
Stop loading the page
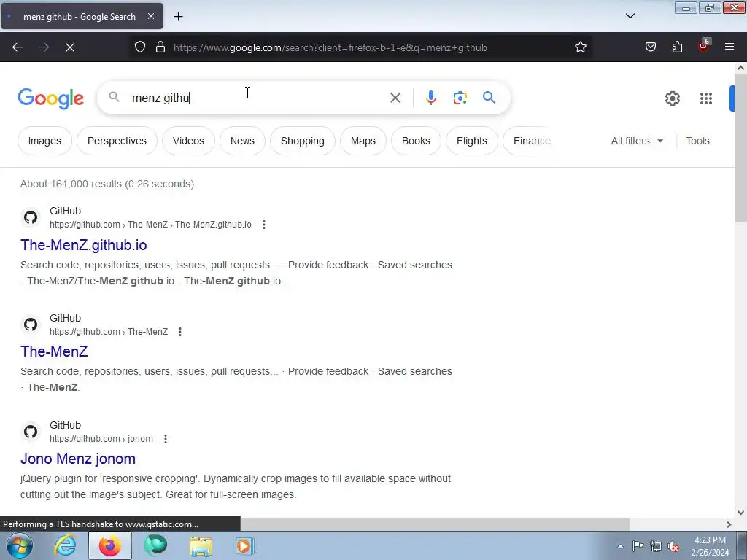69,47
